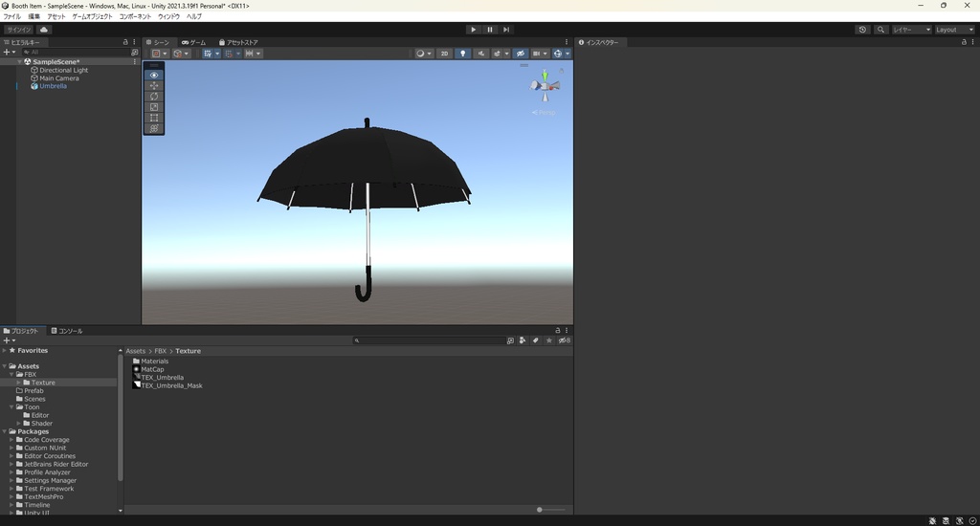Select the Rect tool in Scene toolbar
This screenshot has width=980, height=526.
point(154,118)
